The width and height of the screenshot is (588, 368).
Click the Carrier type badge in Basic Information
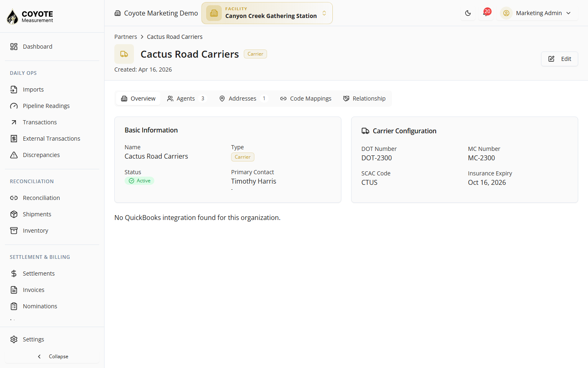(243, 157)
